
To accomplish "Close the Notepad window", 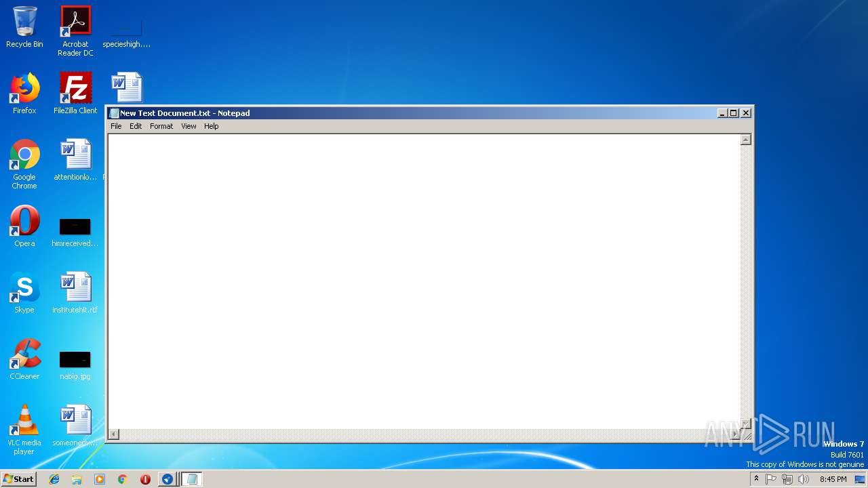I will (746, 113).
